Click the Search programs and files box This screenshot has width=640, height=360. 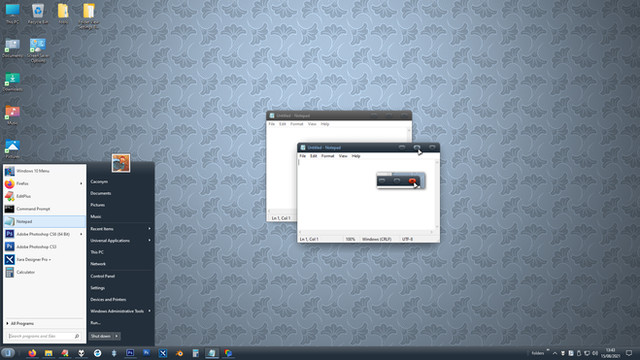[x=43, y=336]
